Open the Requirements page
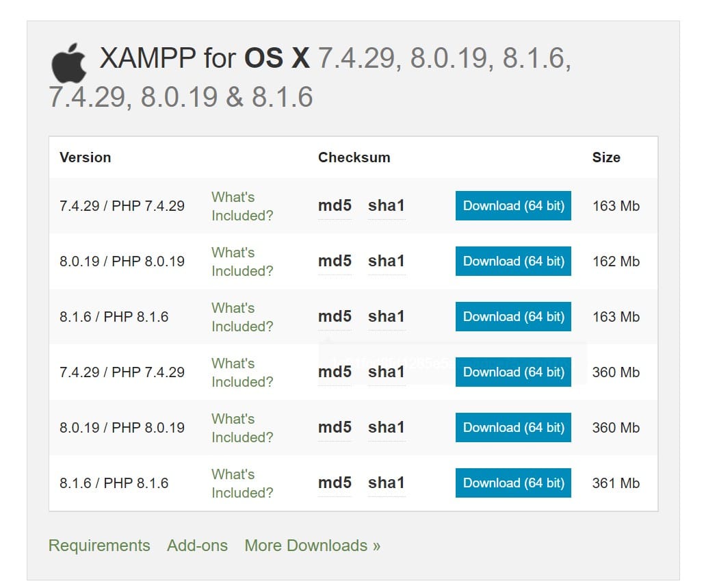The height and width of the screenshot is (588, 704). [x=99, y=546]
